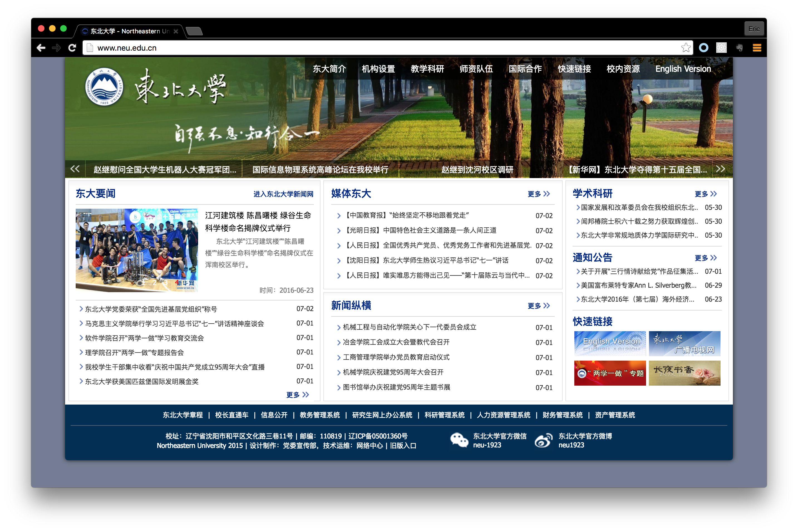Click 校长直通车 footer link
The width and height of the screenshot is (798, 532).
pos(232,415)
